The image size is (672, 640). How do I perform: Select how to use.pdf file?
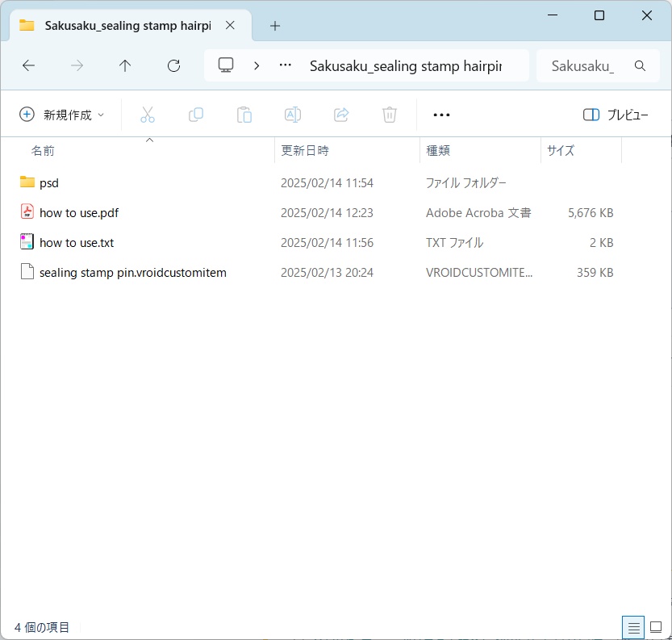316,213
